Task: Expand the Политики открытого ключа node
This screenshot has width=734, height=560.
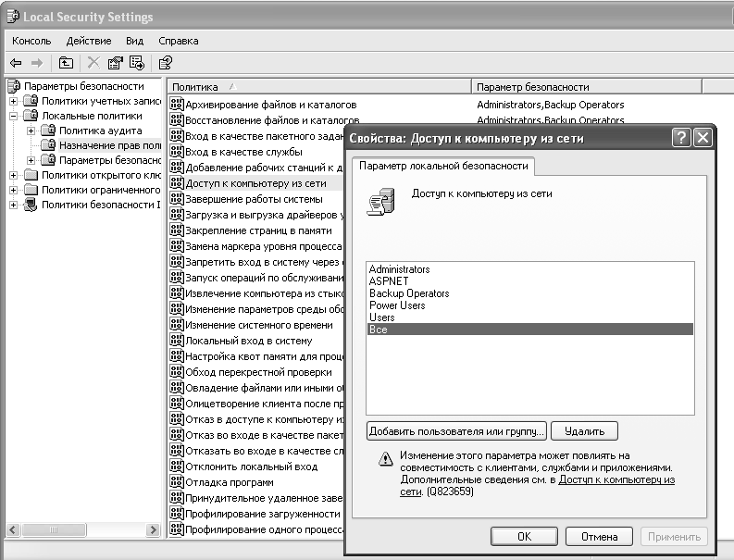Action: coord(14,175)
